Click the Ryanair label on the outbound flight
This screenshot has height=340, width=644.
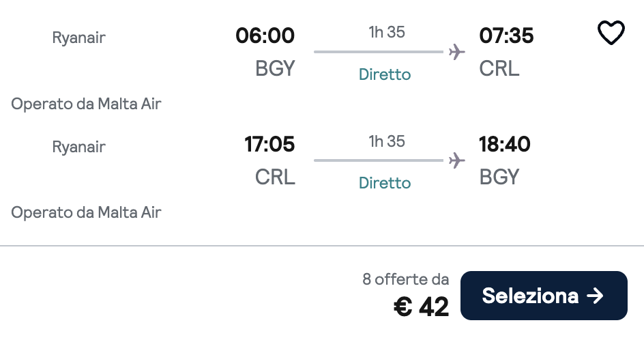click(79, 38)
